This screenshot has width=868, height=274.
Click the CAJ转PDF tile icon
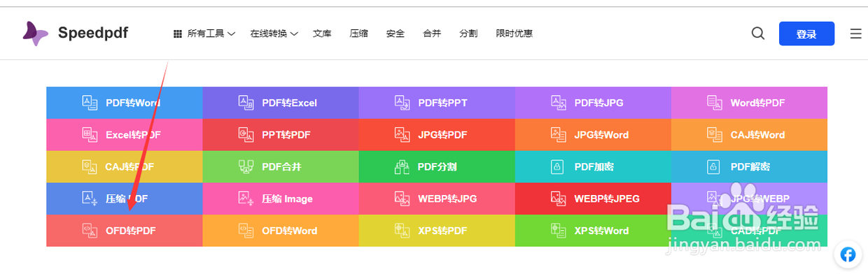pyautogui.click(x=90, y=166)
